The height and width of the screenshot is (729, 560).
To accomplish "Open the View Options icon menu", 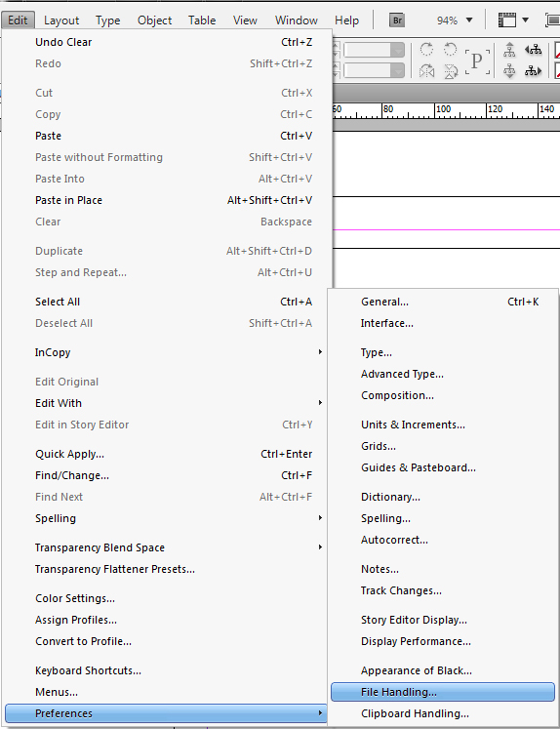I will click(513, 20).
